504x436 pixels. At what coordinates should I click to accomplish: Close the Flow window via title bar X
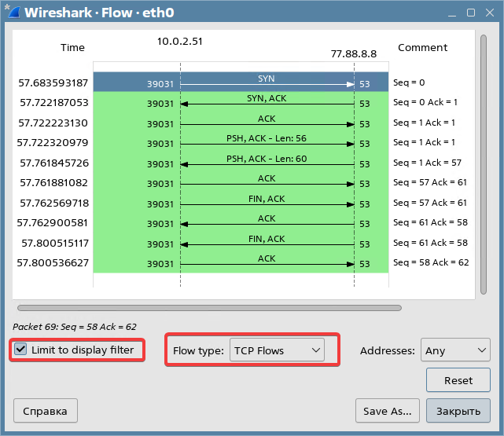pos(490,13)
